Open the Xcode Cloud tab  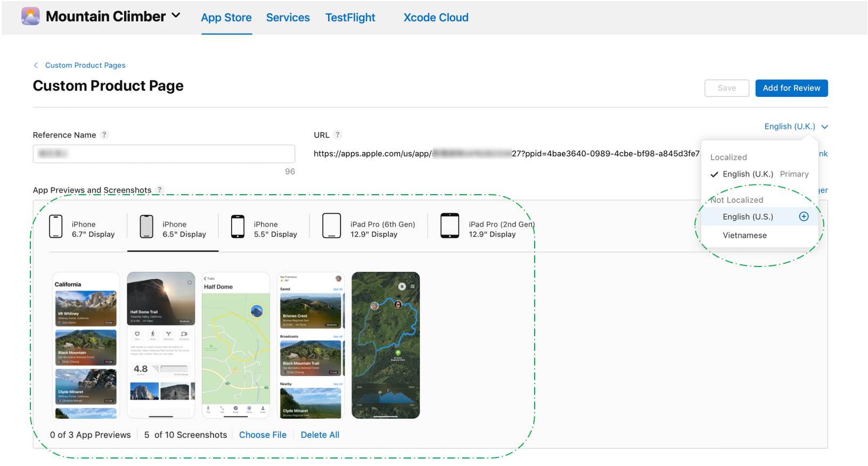[x=436, y=18]
